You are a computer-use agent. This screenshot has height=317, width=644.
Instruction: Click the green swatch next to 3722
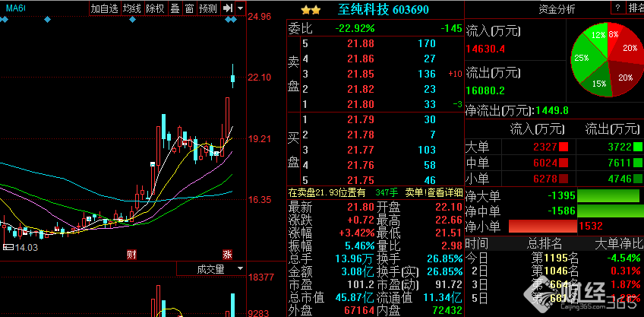tap(638, 147)
